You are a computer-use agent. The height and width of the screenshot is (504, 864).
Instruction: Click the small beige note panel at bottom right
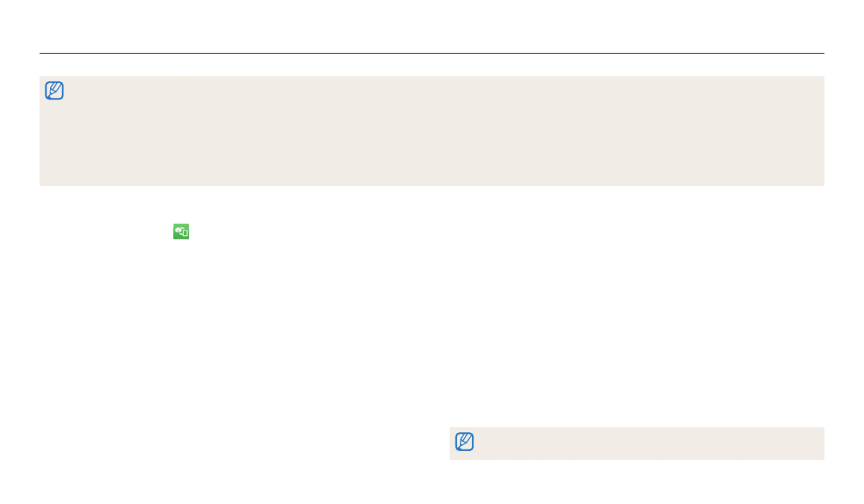[x=636, y=443]
